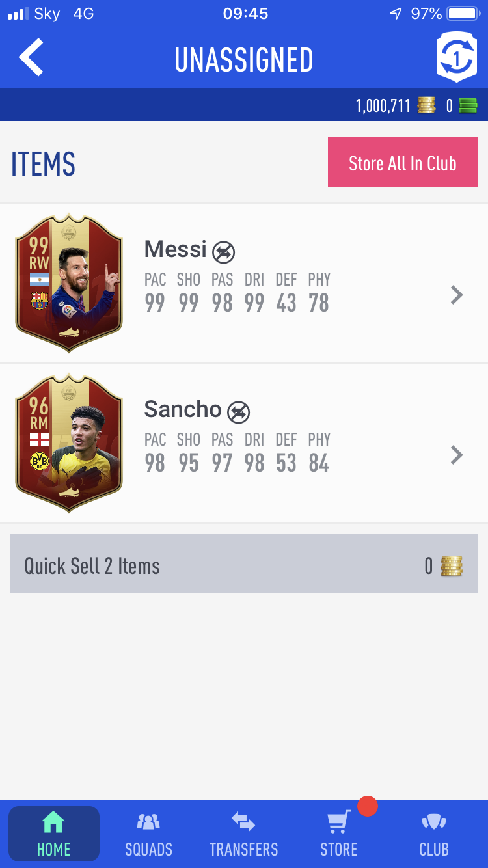Open the SBC shield badge icon
This screenshot has height=868, width=488.
coord(457,57)
